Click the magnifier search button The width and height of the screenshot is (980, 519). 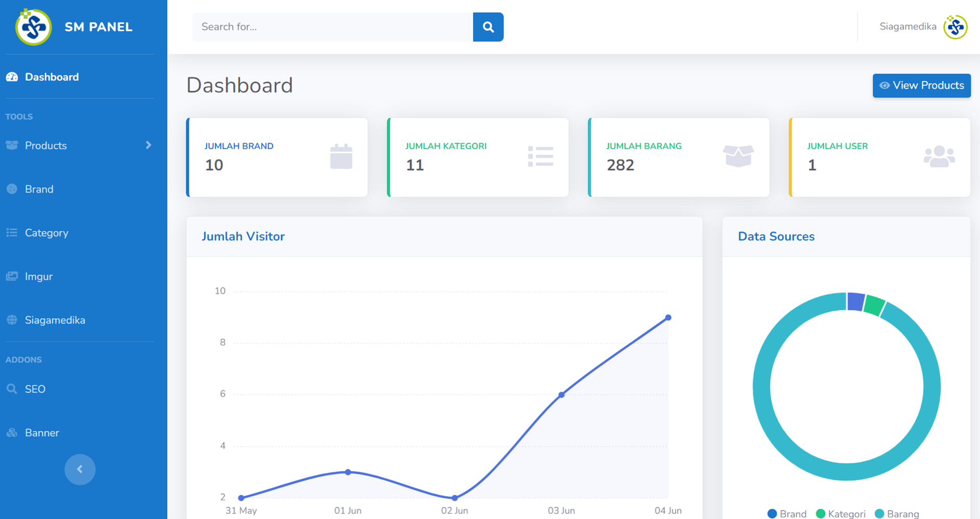(x=488, y=27)
